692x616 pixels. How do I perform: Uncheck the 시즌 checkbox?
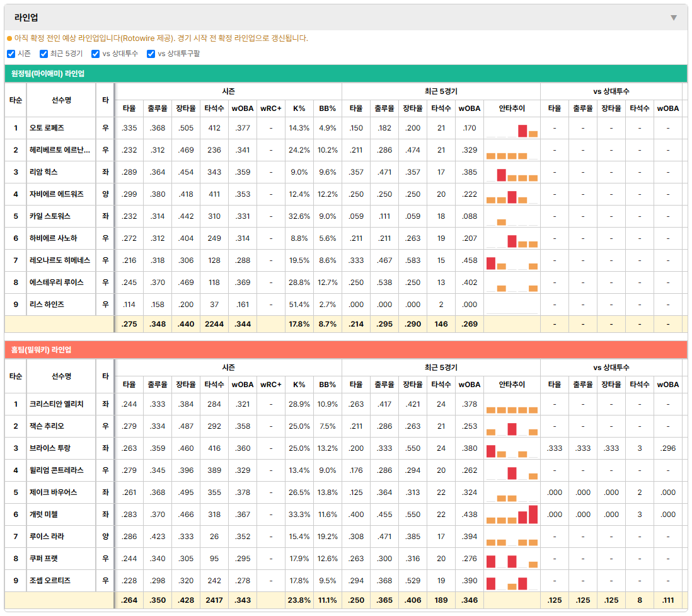(11, 54)
